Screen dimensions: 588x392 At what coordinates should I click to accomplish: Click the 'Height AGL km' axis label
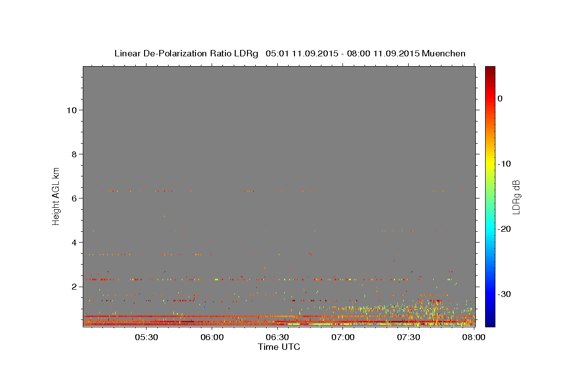pyautogui.click(x=56, y=196)
